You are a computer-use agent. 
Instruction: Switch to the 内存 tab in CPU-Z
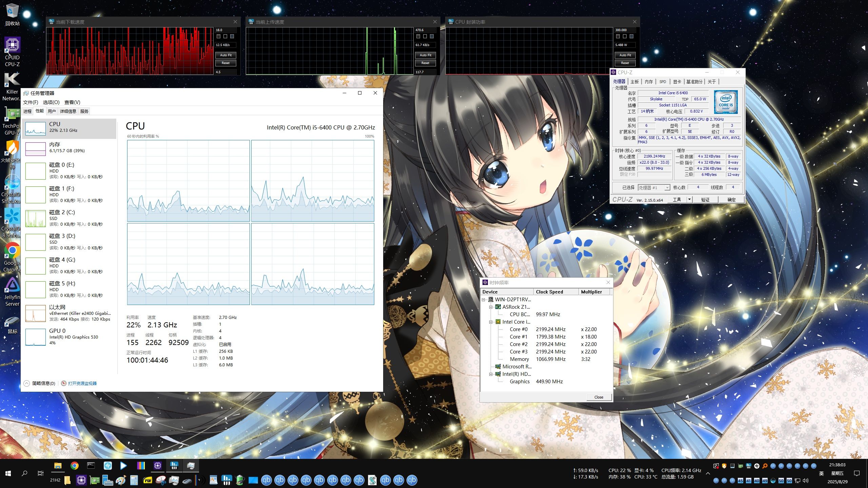(x=648, y=82)
